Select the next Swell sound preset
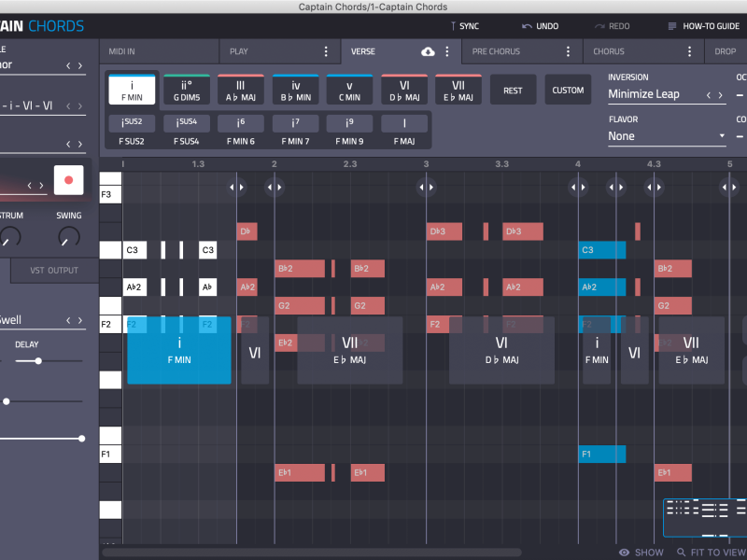This screenshot has width=747, height=560. click(x=80, y=320)
